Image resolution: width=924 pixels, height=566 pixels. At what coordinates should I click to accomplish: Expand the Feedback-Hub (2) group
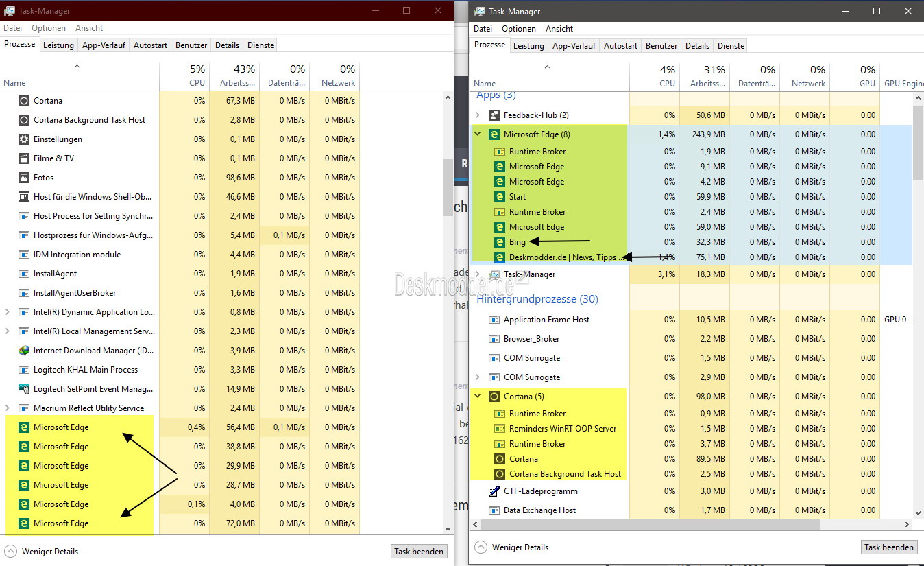[478, 115]
